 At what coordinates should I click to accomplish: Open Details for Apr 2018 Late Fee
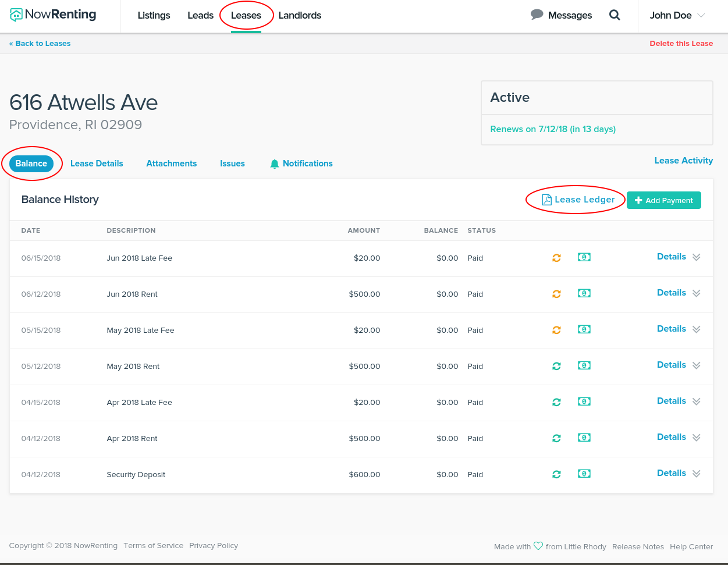(x=672, y=401)
